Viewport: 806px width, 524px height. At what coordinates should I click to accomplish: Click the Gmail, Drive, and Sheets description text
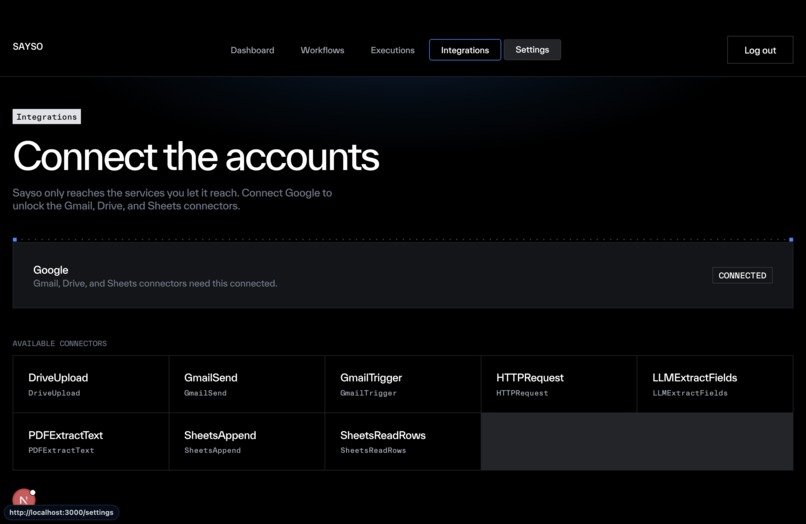(155, 283)
